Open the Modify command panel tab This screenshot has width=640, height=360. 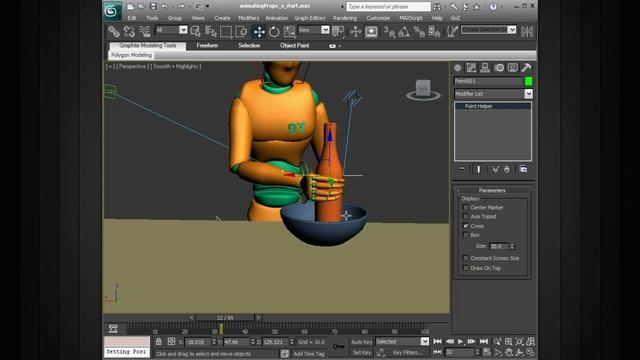click(x=471, y=68)
